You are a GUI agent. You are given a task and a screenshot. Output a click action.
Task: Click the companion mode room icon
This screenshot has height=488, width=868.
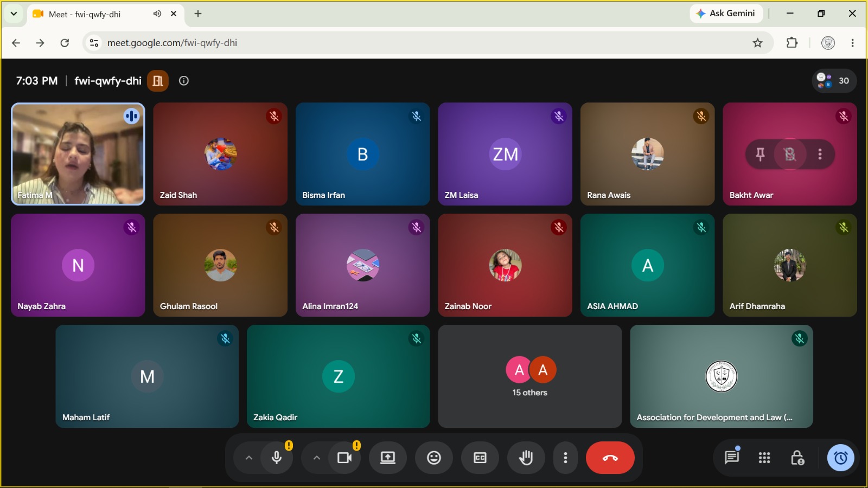(x=158, y=81)
